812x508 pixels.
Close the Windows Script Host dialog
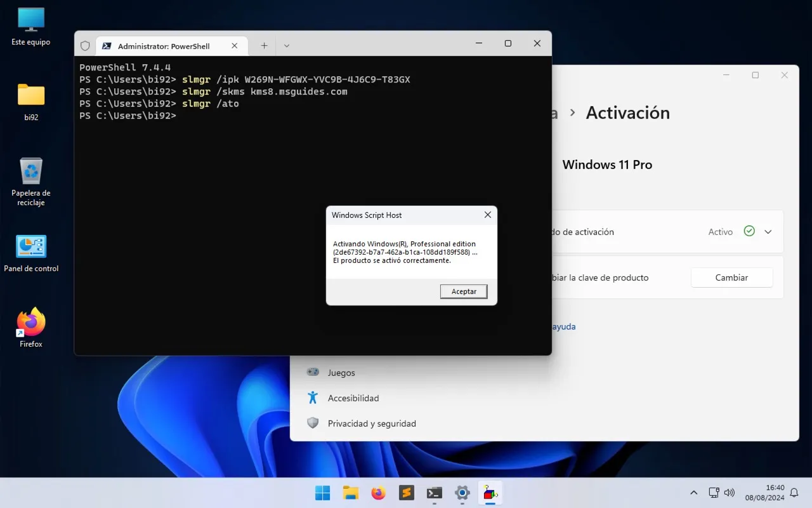coord(487,215)
